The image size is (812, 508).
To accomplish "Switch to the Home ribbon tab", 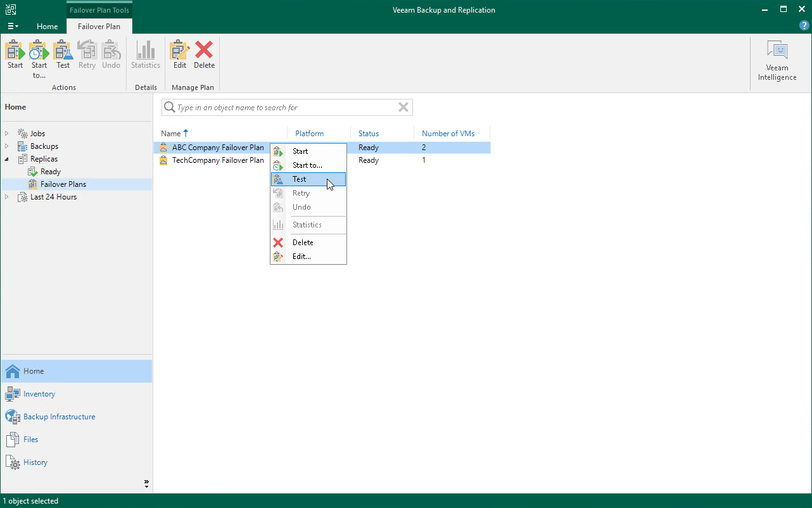I will point(48,27).
